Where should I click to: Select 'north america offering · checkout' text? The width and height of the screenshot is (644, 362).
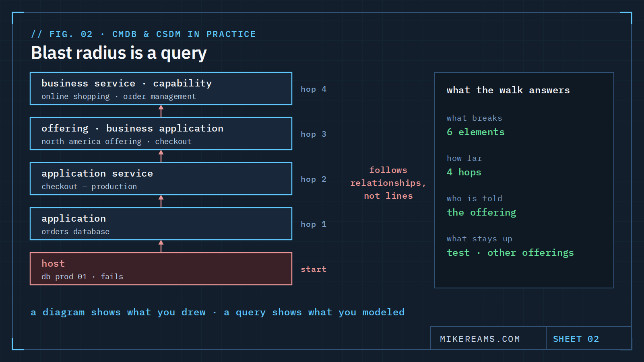pyautogui.click(x=116, y=142)
